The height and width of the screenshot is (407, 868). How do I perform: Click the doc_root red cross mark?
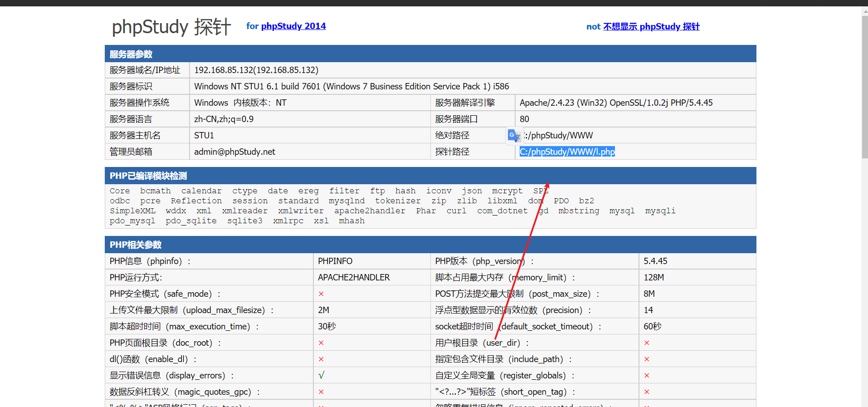click(x=321, y=343)
